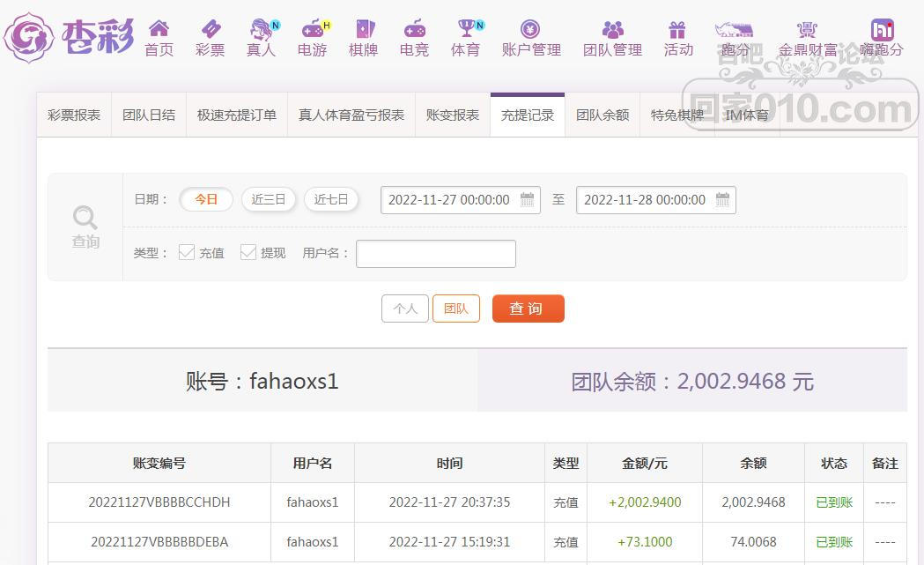Select the 近七日 date filter
Screen dimensions: 924x565
[x=330, y=199]
